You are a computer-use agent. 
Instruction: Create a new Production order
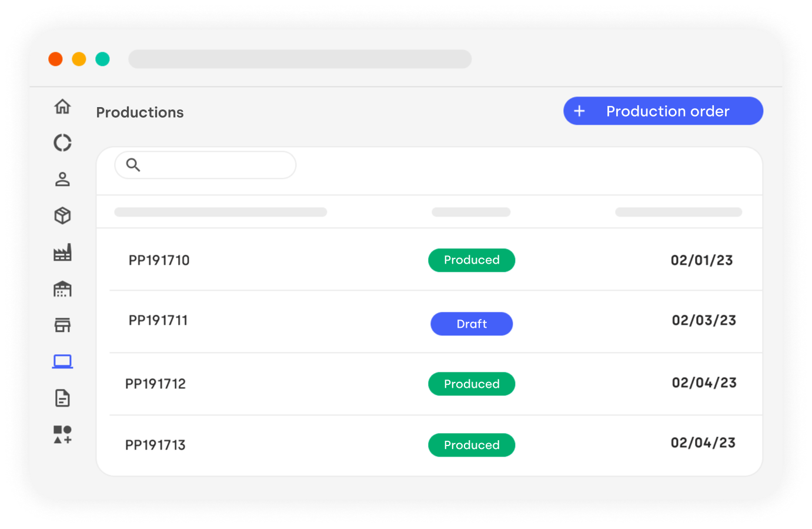(x=663, y=111)
